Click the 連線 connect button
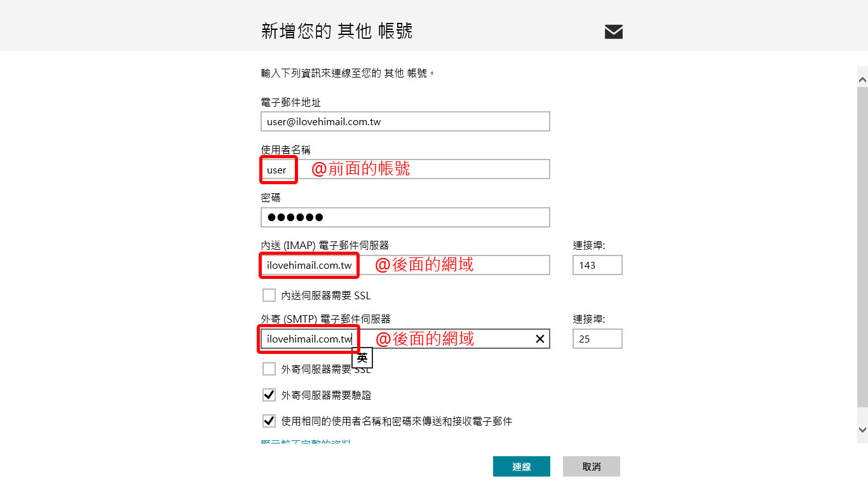Image resolution: width=868 pixels, height=488 pixels. (522, 466)
